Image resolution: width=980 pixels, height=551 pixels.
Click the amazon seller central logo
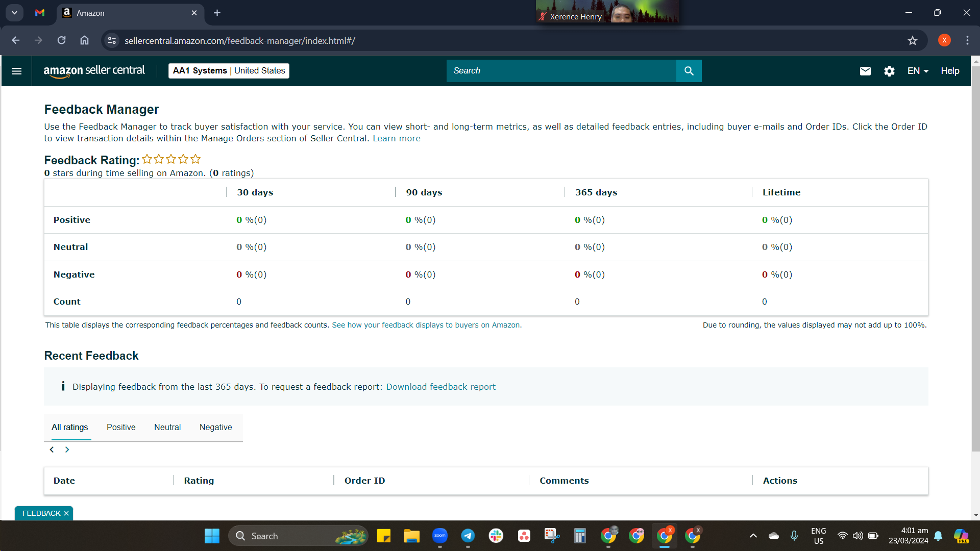(x=94, y=71)
